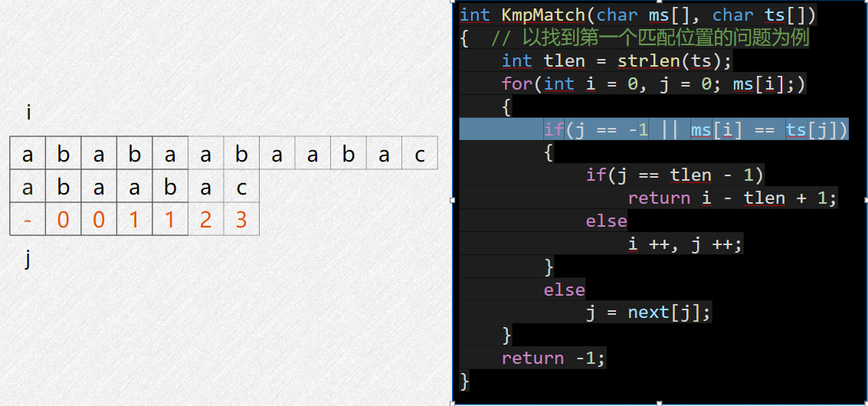This screenshot has width=868, height=406.
Task: Click the 'j' pointer label below table
Action: [28, 258]
